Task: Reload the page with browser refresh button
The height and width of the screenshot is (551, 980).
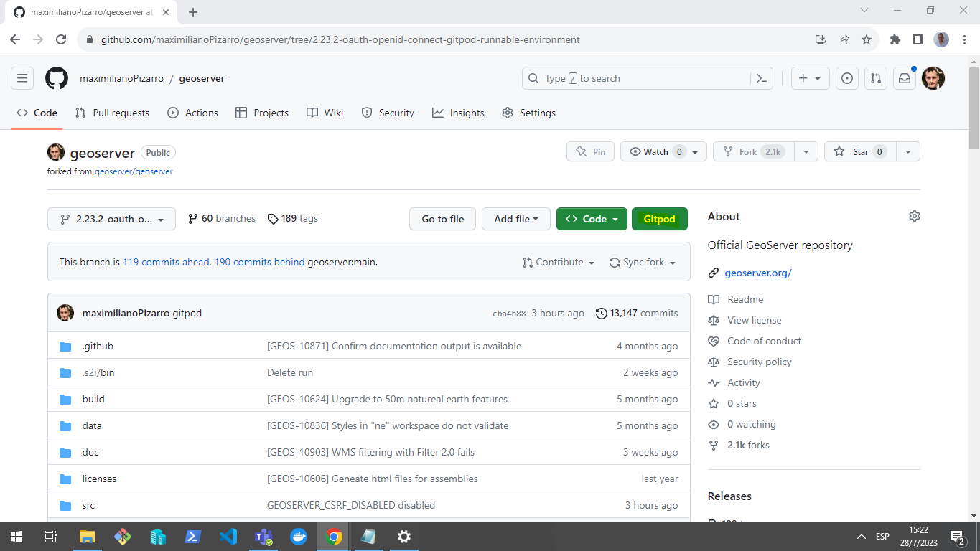Action: 61,39
